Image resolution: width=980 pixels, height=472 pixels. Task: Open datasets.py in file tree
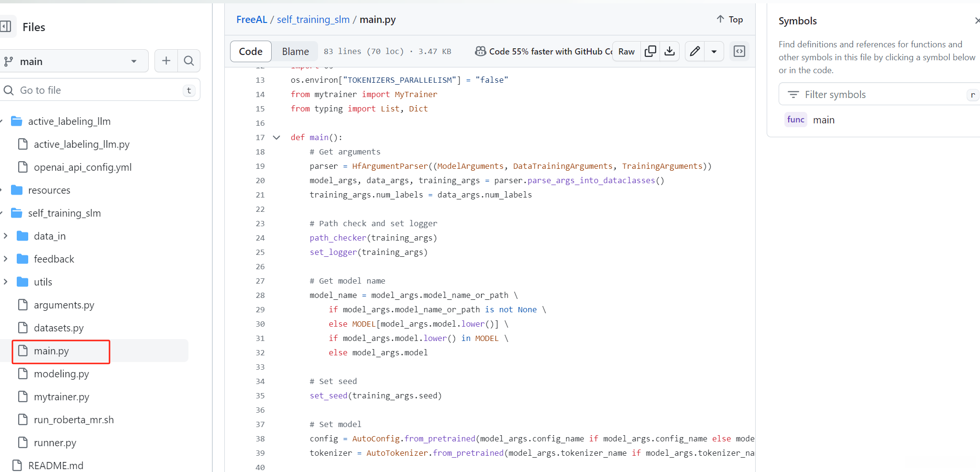(x=59, y=328)
